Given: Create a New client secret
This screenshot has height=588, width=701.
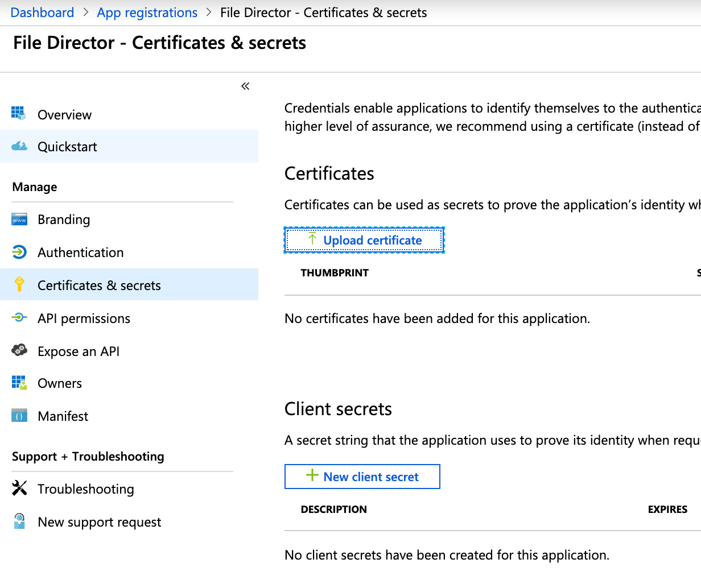Looking at the screenshot, I should 362,477.
